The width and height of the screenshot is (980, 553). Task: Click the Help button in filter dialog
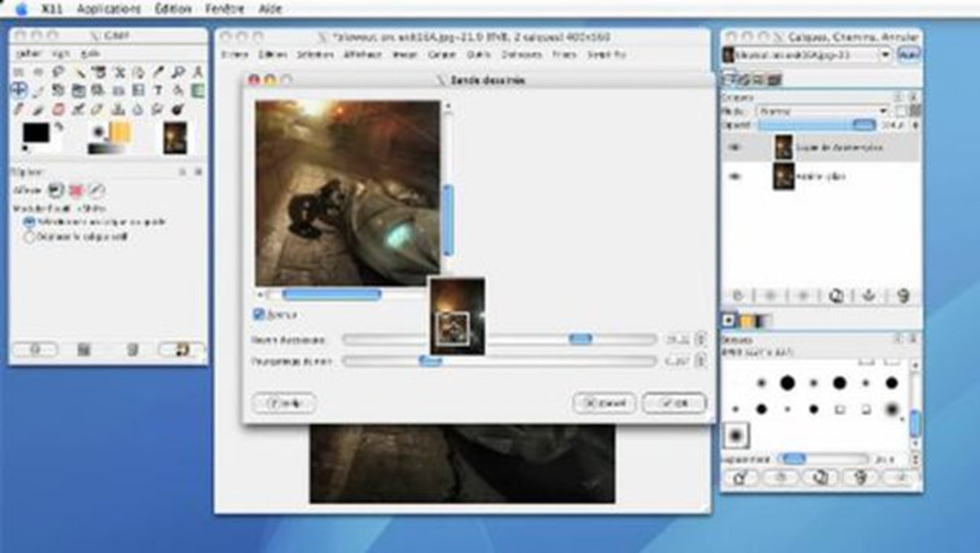[x=285, y=404]
